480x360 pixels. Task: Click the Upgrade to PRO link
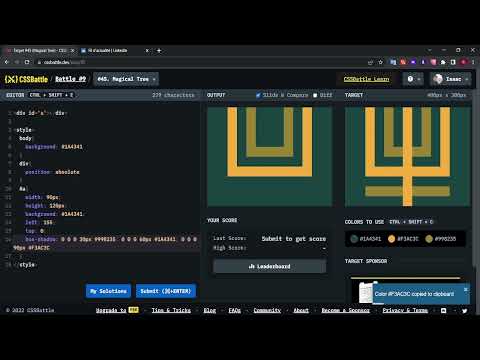tap(117, 310)
